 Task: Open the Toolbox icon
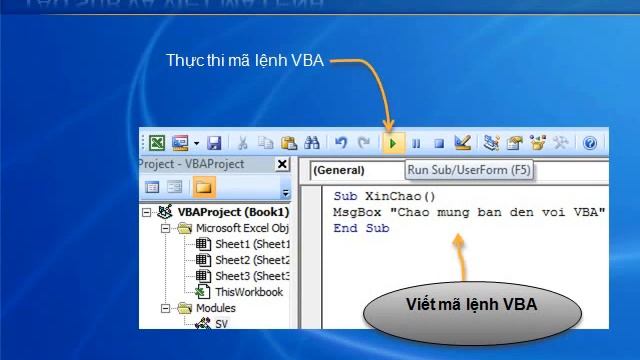tap(560, 143)
